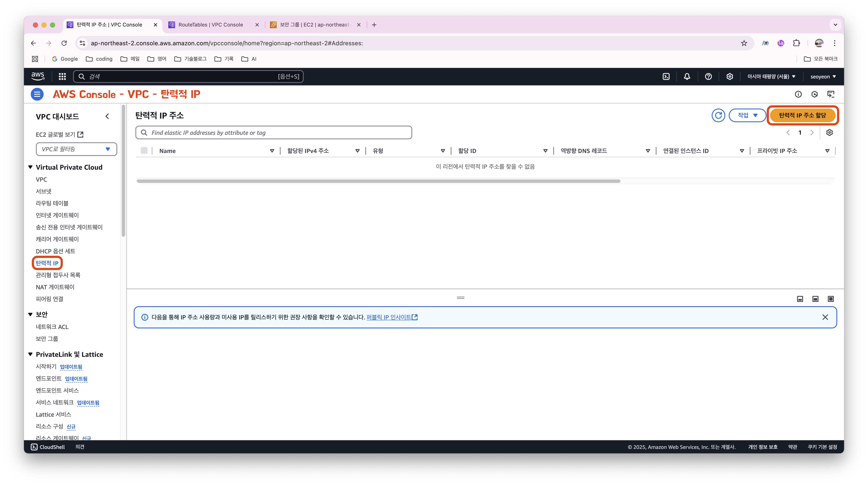Click 의견 feedback link in footer
This screenshot has width=868, height=485.
pyautogui.click(x=80, y=447)
